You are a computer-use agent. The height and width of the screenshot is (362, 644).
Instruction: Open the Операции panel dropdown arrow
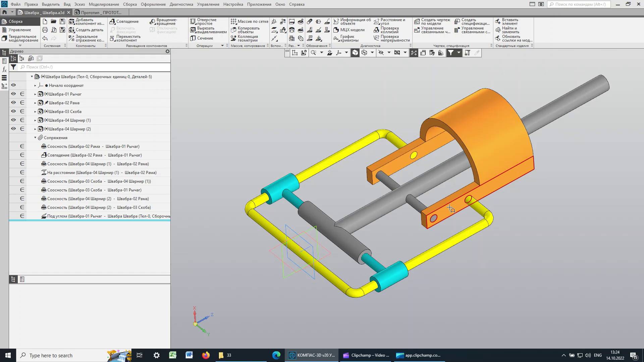click(x=222, y=46)
